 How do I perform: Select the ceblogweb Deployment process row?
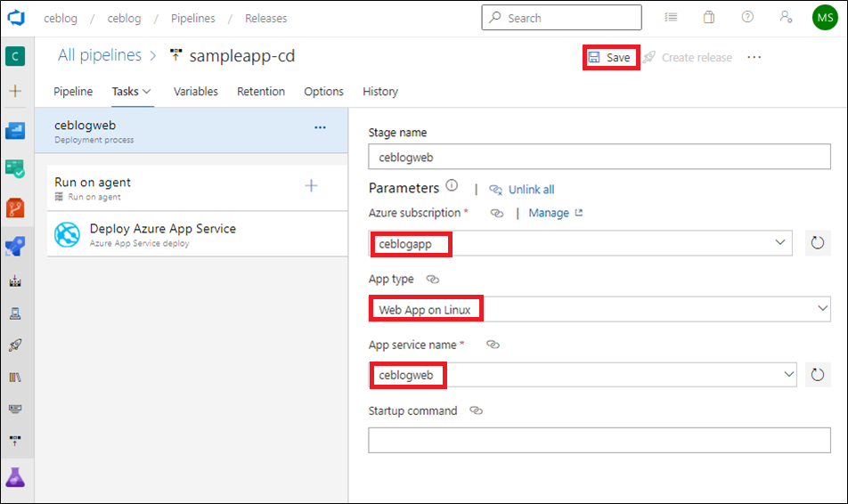coord(192,130)
